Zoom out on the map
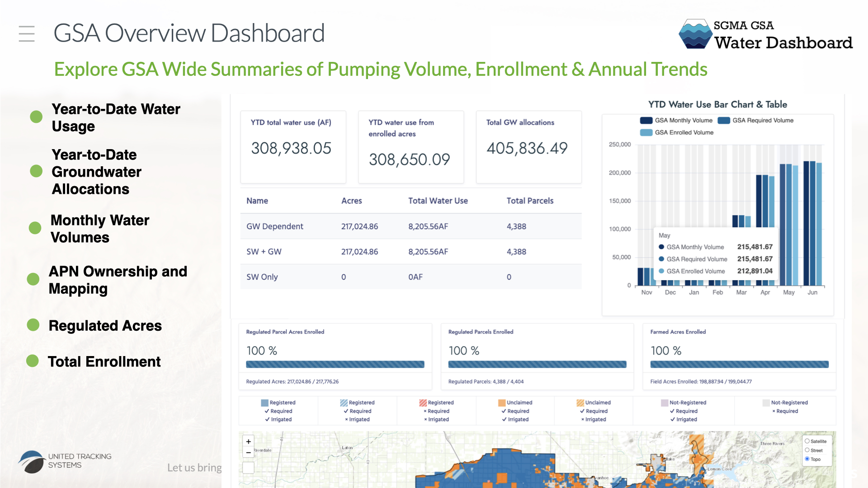This screenshot has width=868, height=488. (x=248, y=452)
